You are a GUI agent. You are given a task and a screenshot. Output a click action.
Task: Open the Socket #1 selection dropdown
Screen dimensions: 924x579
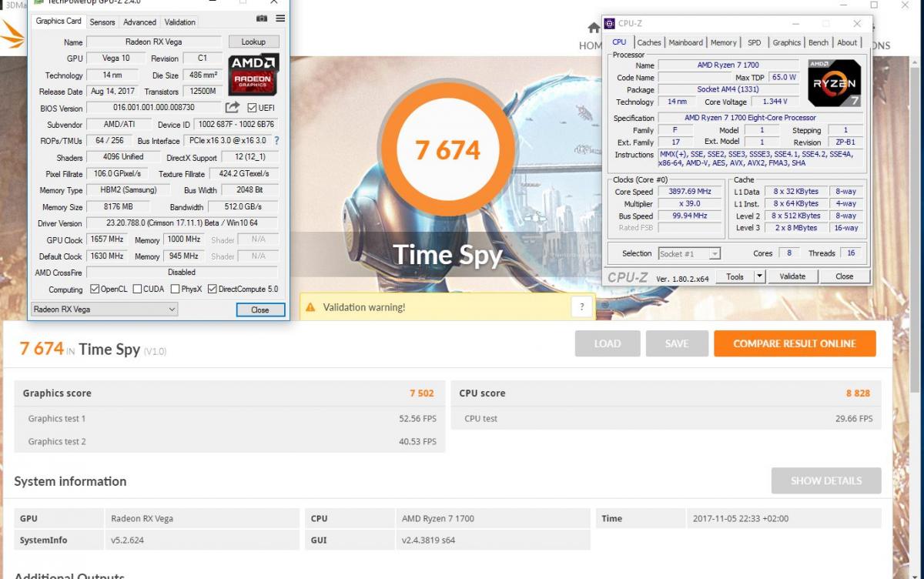tap(689, 253)
